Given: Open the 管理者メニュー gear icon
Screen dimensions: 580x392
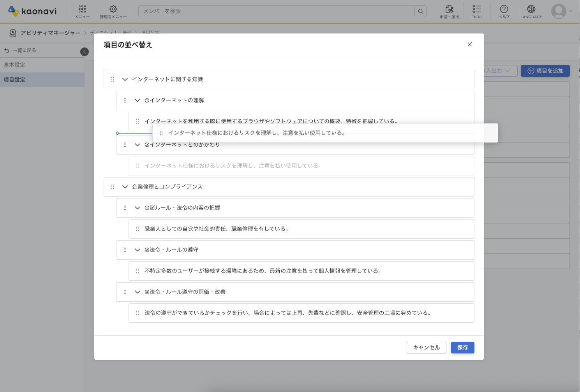Looking at the screenshot, I should (x=113, y=9).
